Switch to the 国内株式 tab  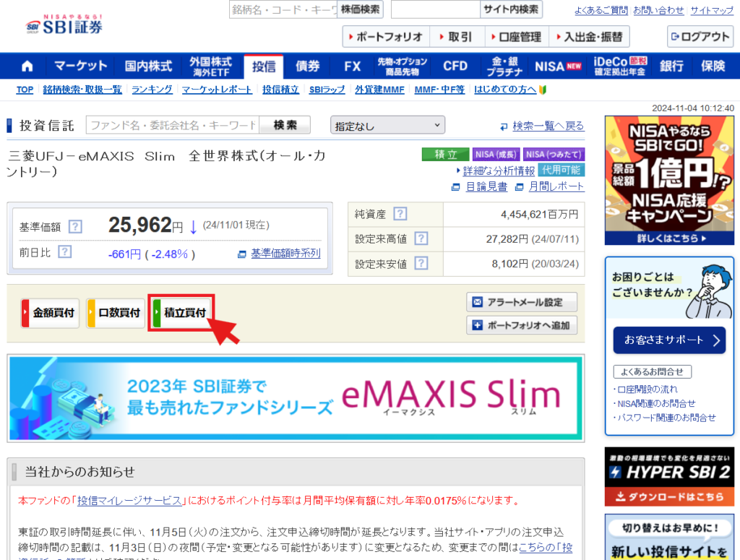[148, 66]
